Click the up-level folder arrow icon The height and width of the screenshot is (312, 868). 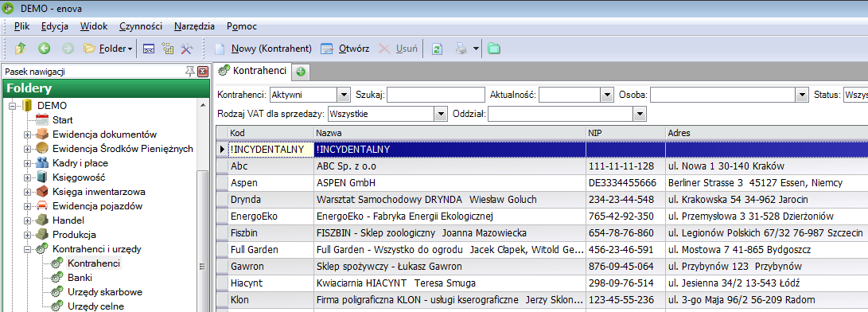[21, 49]
